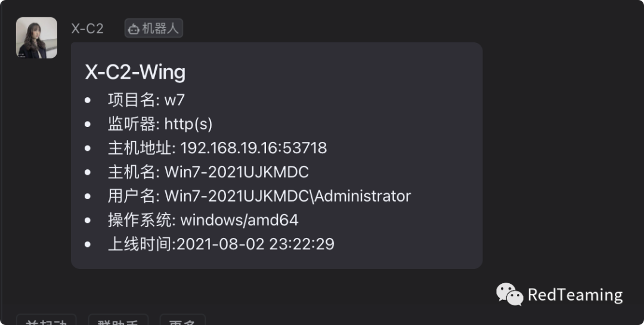Screen dimensions: 644x325
Task: Click the bullet point beside 项目名
Action: pos(88,100)
